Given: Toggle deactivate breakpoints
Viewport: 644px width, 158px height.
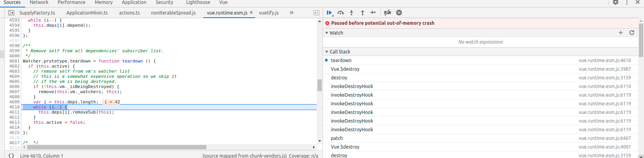Looking at the screenshot, I should coord(388,13).
